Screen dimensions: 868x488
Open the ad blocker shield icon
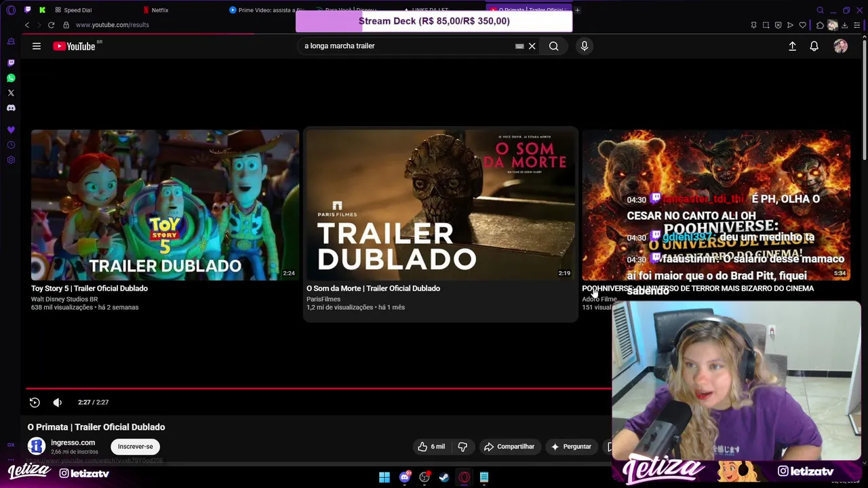click(778, 25)
